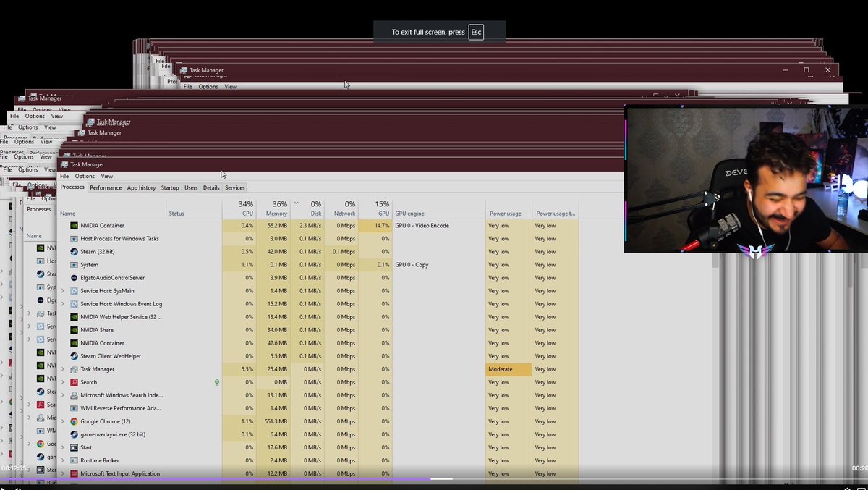Click the green leaf suspended icon in Search row

click(x=217, y=382)
